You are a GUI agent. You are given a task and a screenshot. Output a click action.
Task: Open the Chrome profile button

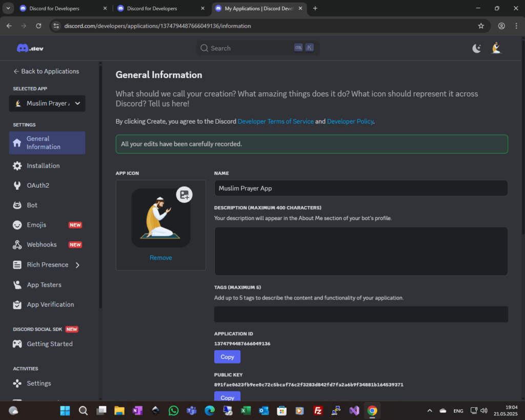(x=501, y=26)
